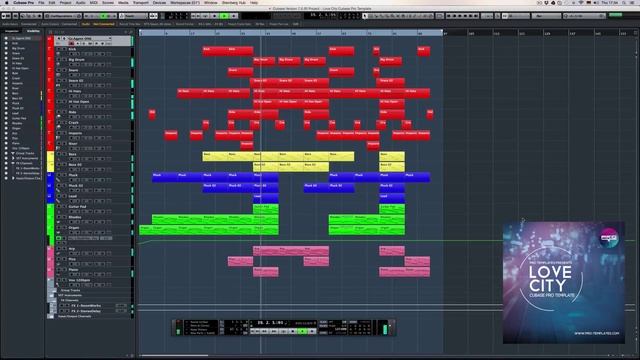This screenshot has width=640, height=360.
Task: Open the File menu
Action: [41, 3]
